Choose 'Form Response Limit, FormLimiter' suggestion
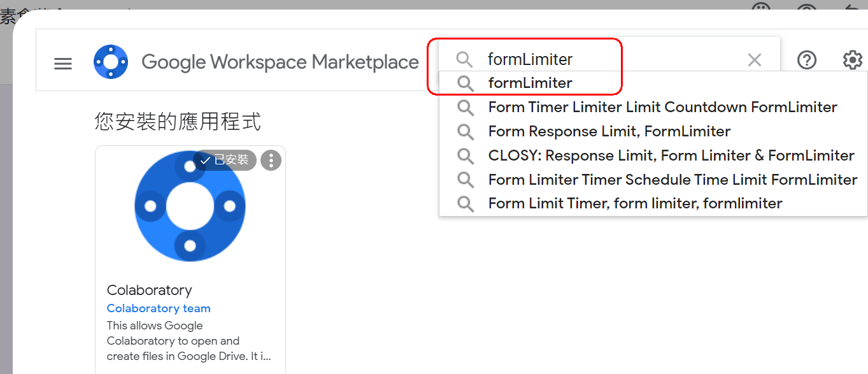Viewport: 868px width, 374px height. point(609,131)
